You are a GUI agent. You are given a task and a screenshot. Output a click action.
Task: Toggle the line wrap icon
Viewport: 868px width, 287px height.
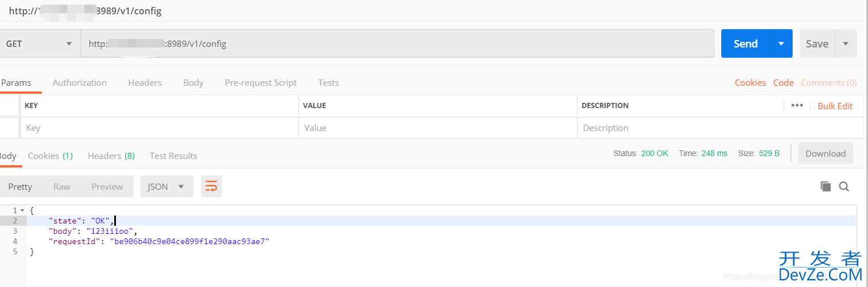[x=211, y=186]
